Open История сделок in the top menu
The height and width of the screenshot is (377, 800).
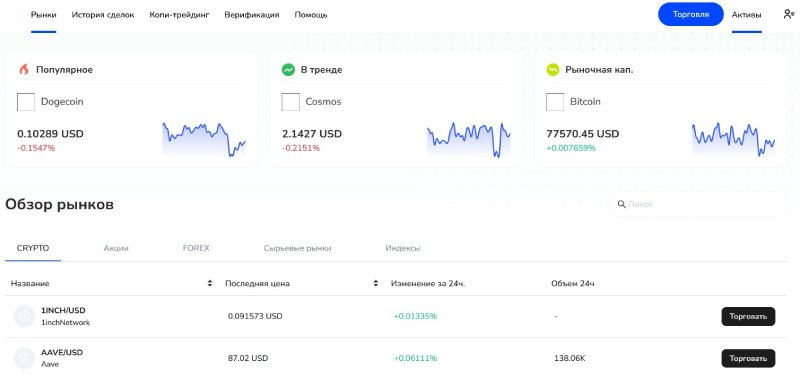pyautogui.click(x=103, y=15)
